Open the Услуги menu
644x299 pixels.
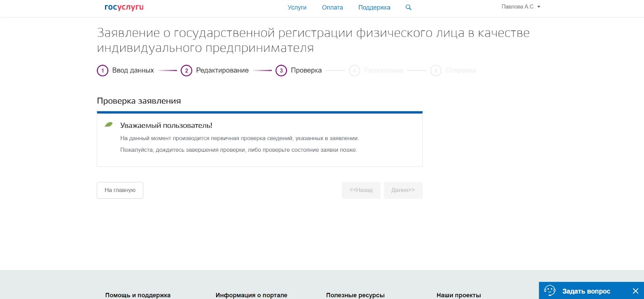pyautogui.click(x=297, y=7)
